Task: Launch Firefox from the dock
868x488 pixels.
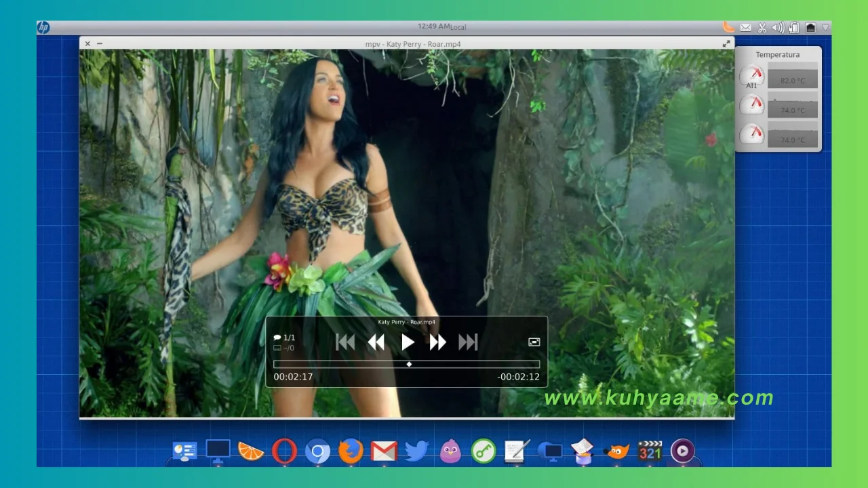Action: 351,451
